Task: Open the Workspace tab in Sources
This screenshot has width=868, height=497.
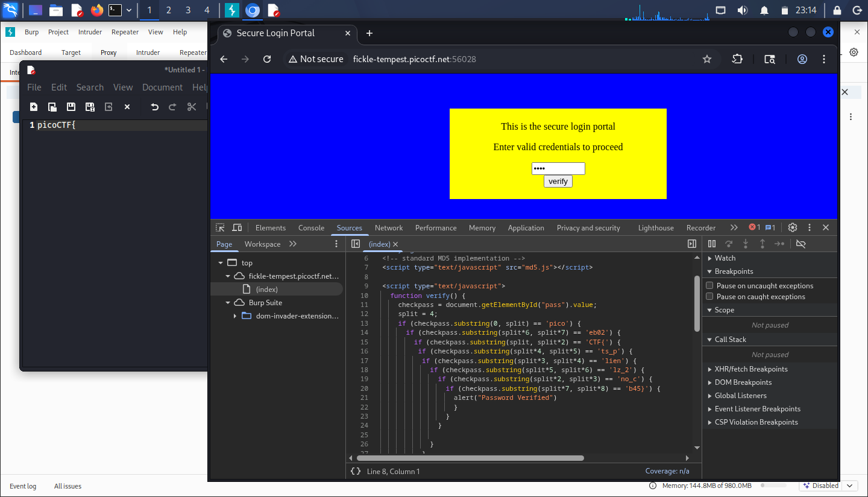Action: (x=262, y=244)
